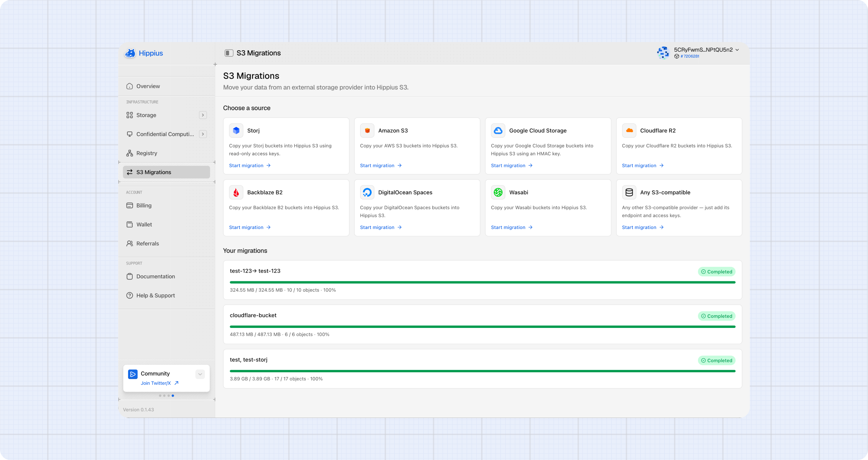Image resolution: width=868 pixels, height=460 pixels.
Task: Click the Storj cube logo
Action: pyautogui.click(x=236, y=130)
